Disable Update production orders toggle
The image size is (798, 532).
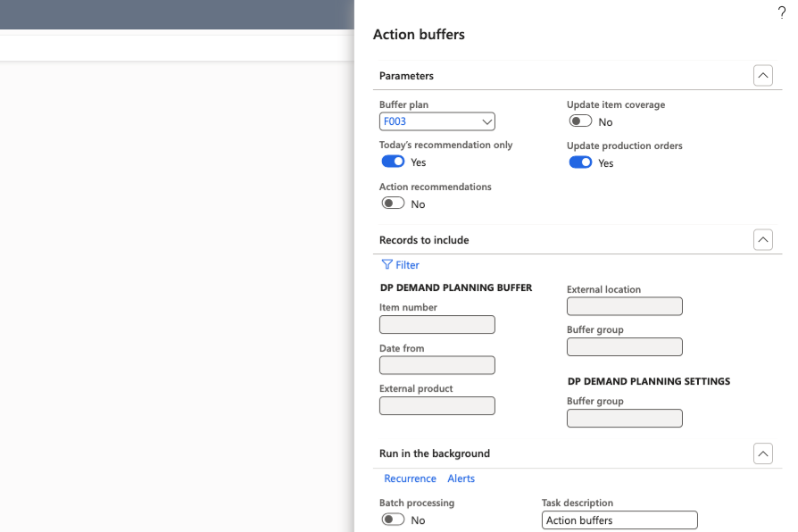(580, 162)
